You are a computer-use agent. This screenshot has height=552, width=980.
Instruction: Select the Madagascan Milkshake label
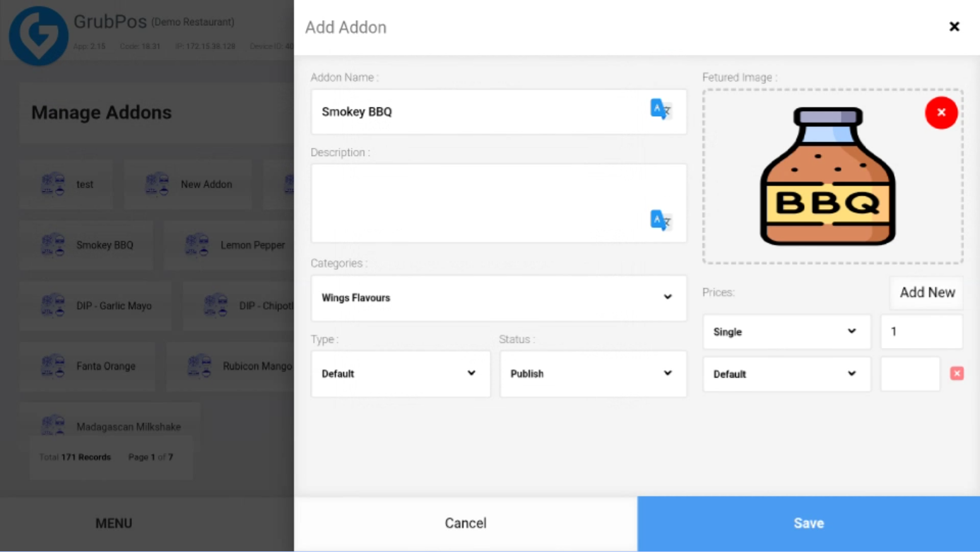click(x=128, y=427)
